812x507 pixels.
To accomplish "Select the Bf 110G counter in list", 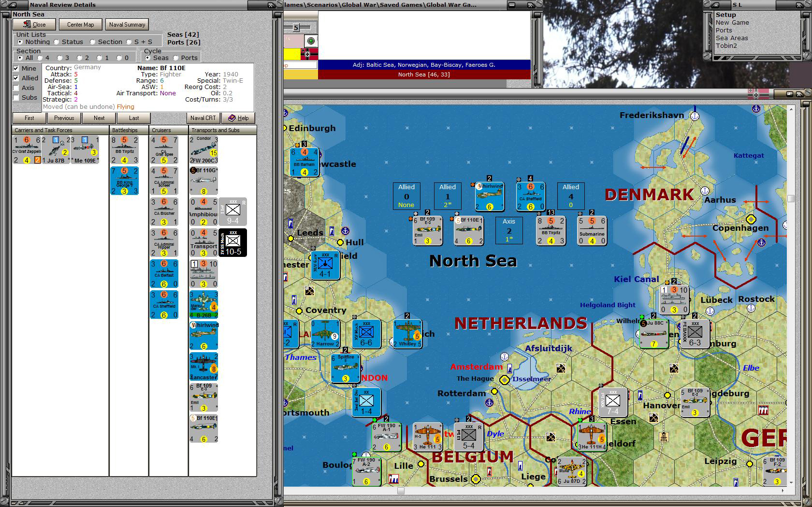I will click(x=204, y=181).
